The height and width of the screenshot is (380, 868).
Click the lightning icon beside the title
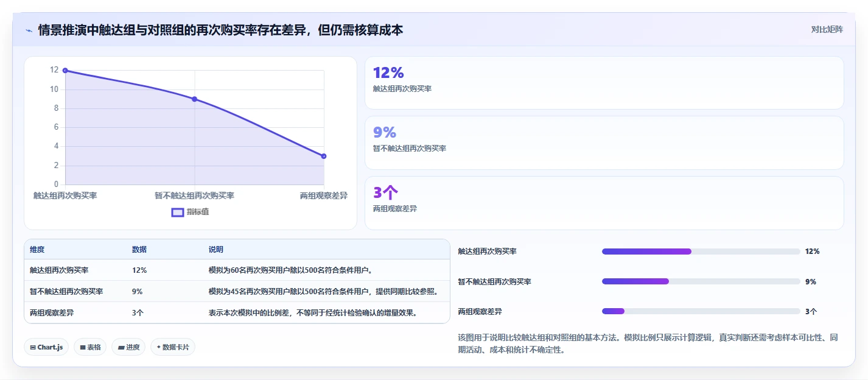tap(29, 30)
